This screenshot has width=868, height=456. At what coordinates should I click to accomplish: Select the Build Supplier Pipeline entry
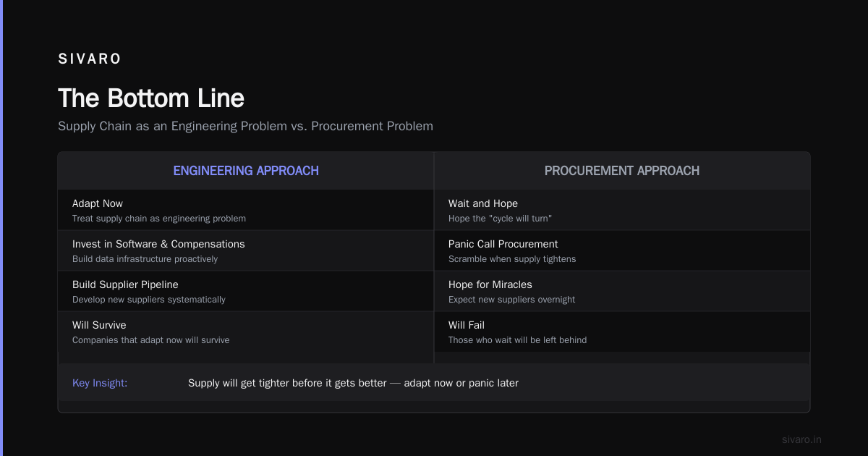[246, 291]
